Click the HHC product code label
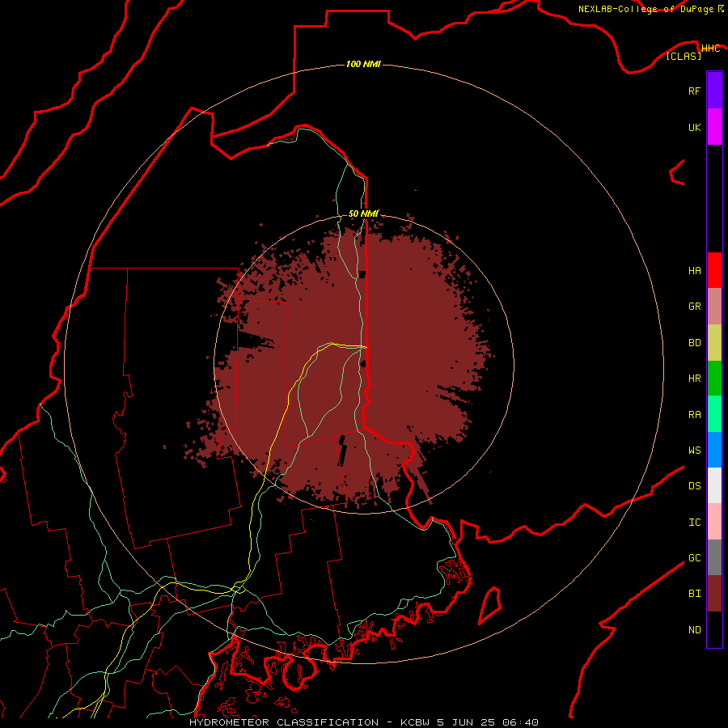The image size is (728, 728). [x=710, y=49]
